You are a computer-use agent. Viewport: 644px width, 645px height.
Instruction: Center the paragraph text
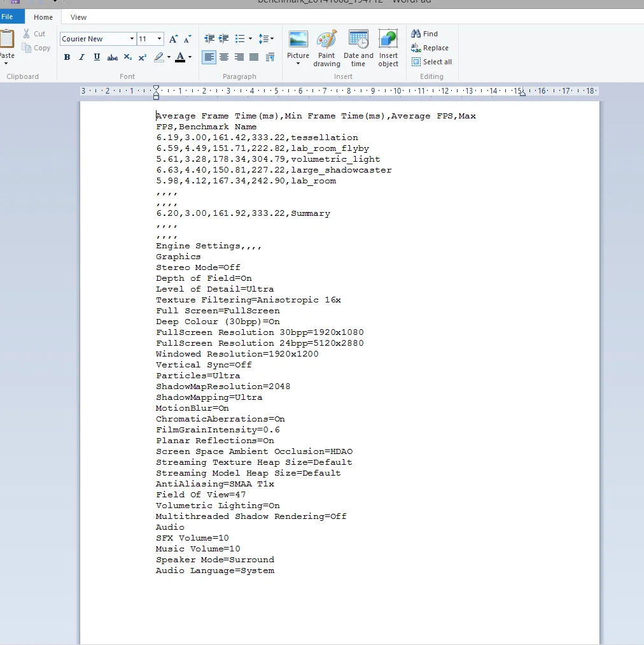(224, 57)
